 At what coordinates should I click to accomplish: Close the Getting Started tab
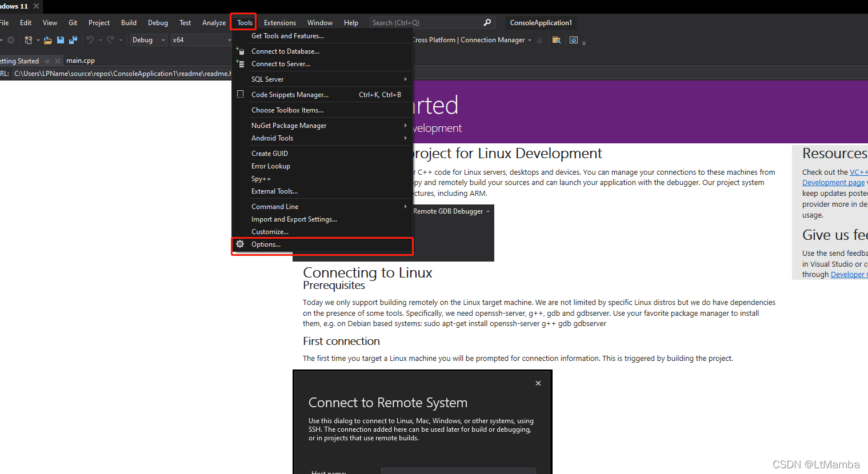pos(57,61)
